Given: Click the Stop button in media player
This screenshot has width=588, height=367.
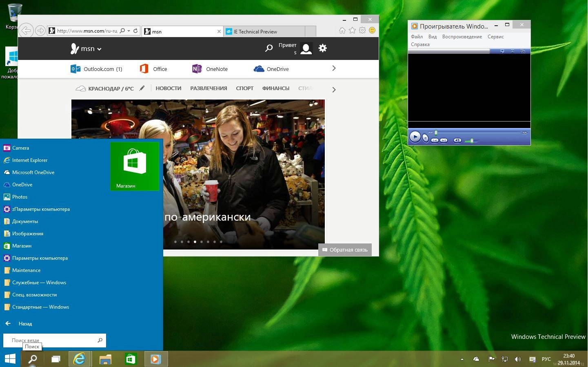Looking at the screenshot, I should (x=425, y=138).
